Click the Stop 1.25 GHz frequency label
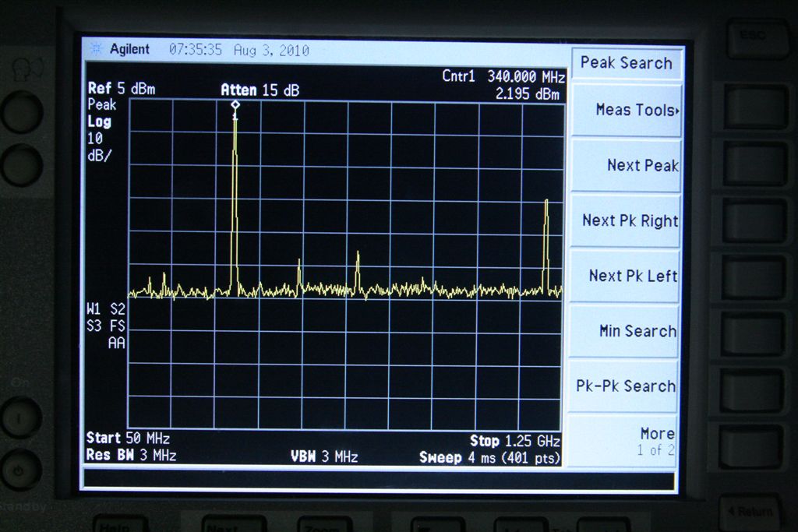798x532 pixels. point(514,441)
